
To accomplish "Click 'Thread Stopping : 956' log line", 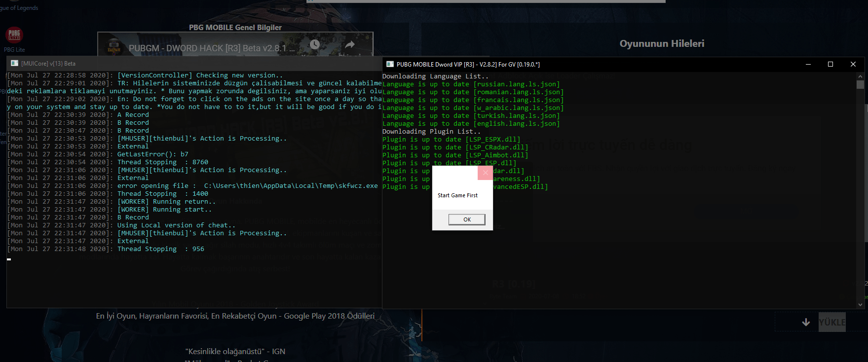I will 106,249.
